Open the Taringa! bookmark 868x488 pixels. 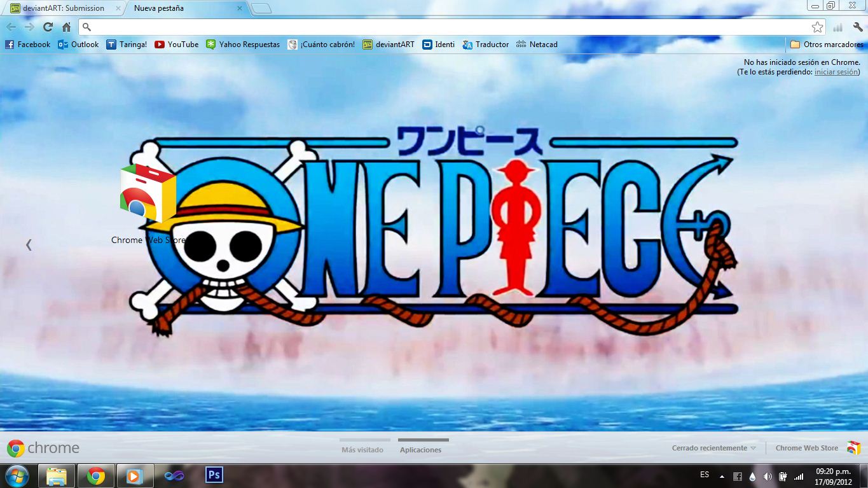[127, 45]
